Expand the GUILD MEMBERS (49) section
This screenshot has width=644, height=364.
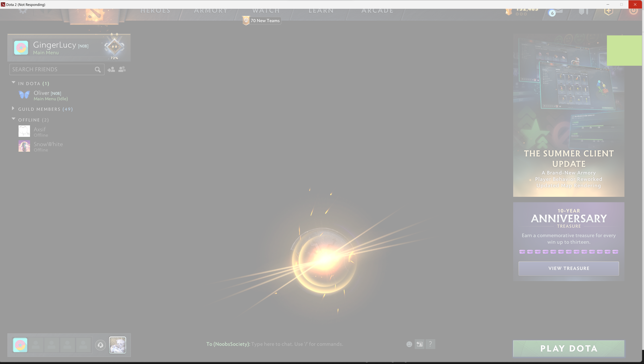13,108
